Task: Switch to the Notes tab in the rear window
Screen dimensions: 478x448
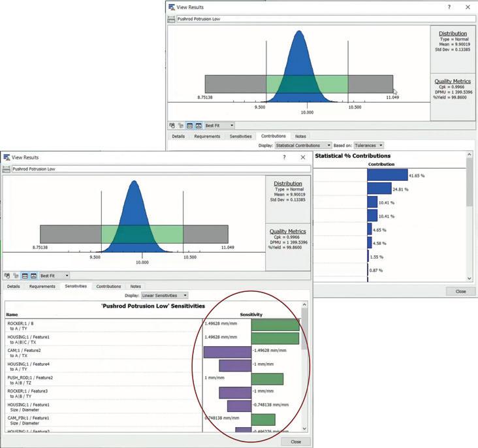Action: pyautogui.click(x=300, y=136)
